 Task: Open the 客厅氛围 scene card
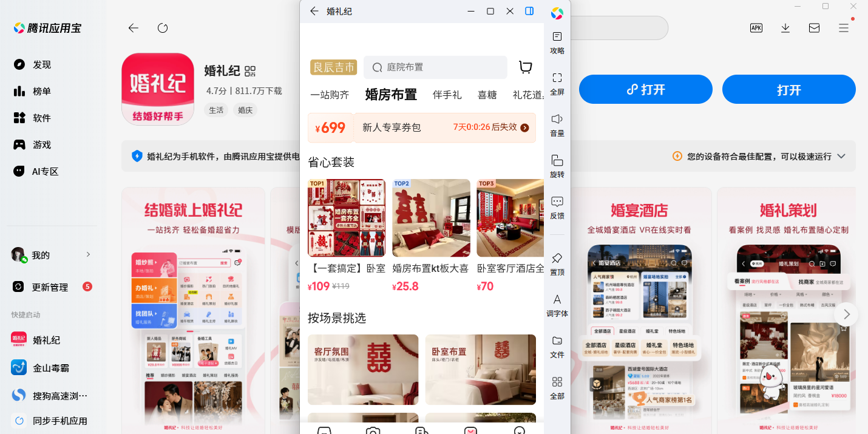[363, 370]
